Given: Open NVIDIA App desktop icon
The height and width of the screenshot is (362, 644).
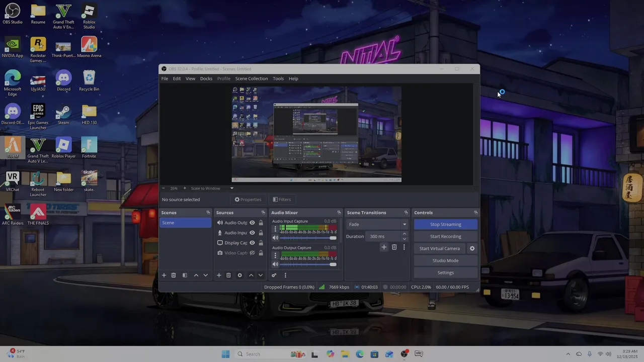Looking at the screenshot, I should [x=13, y=47].
